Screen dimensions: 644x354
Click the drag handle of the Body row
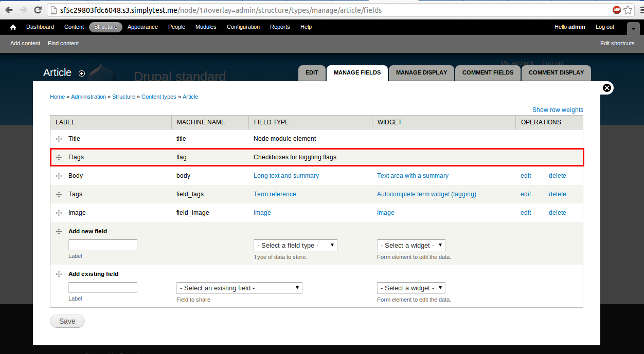point(59,176)
